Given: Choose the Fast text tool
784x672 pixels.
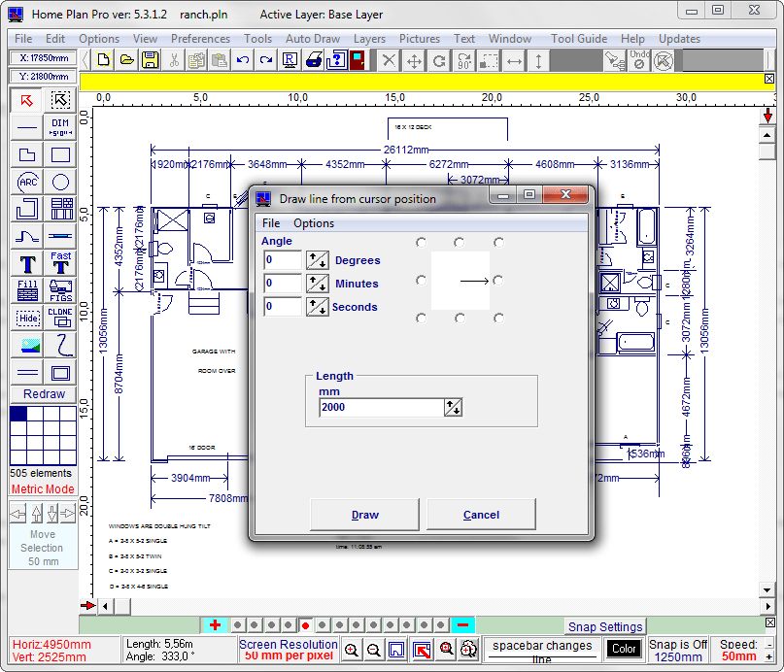Looking at the screenshot, I should click(x=60, y=263).
